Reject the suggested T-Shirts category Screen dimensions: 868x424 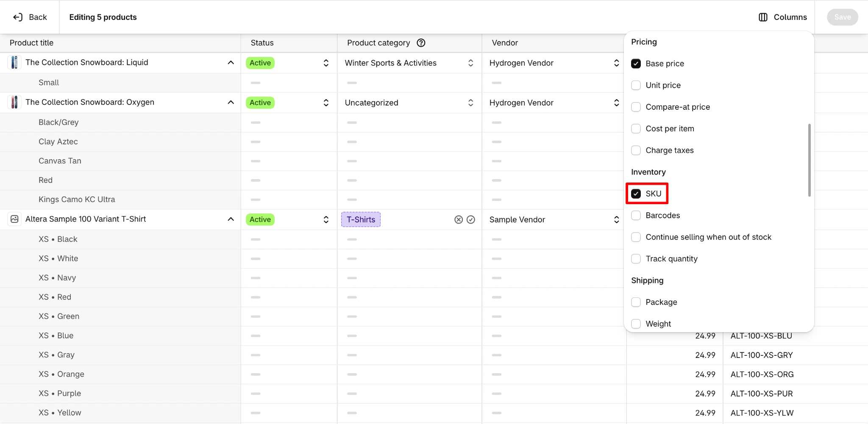459,219
